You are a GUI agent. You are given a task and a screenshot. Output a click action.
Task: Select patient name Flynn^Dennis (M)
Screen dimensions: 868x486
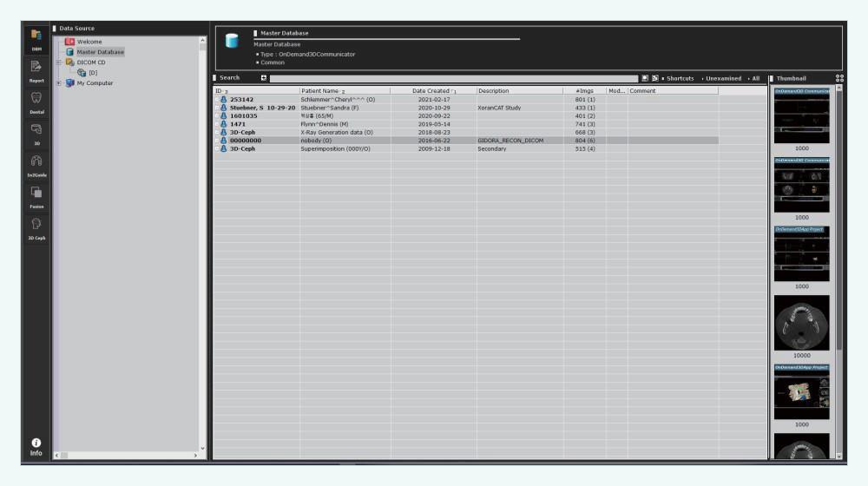pos(325,125)
